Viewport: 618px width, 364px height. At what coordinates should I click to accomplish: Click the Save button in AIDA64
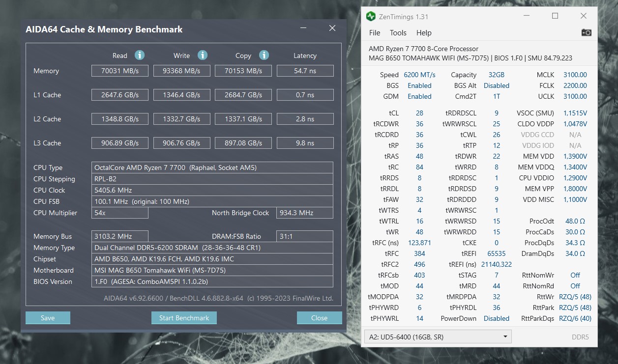(48, 318)
